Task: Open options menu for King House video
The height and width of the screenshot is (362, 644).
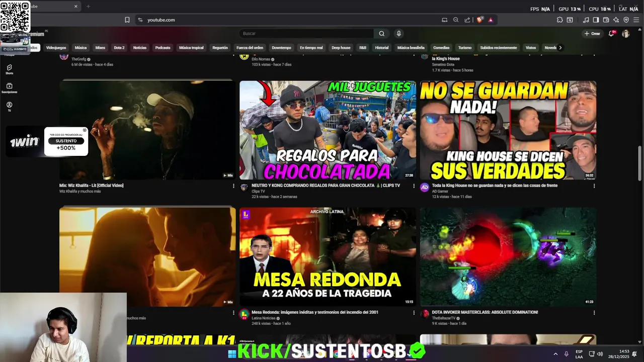Action: [594, 186]
